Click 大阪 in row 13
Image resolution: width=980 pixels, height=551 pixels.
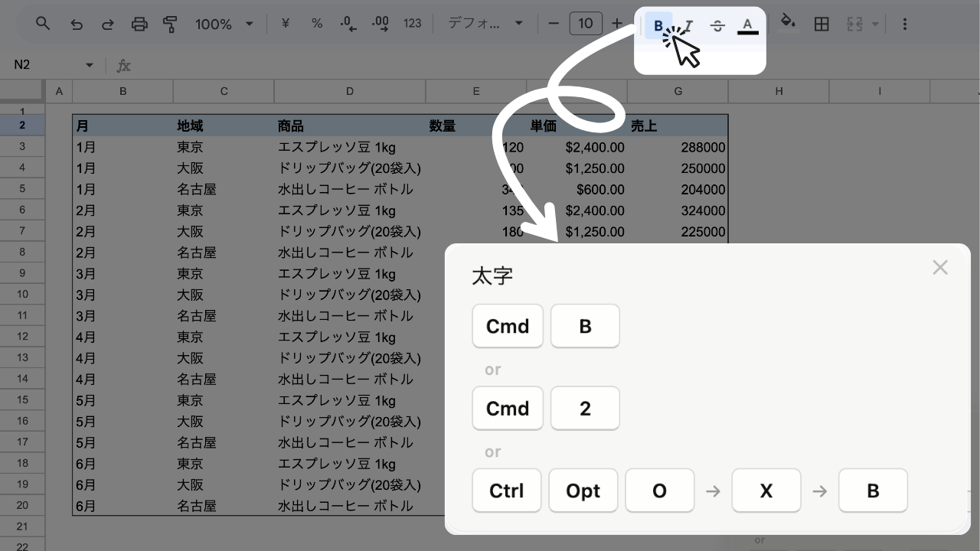click(224, 358)
